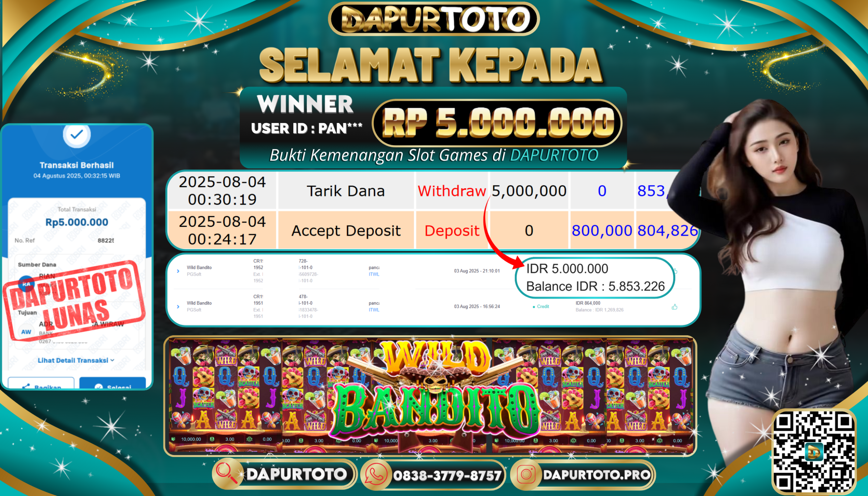Click the DAPURTOTO.PRO Instagram handle
Image resolution: width=868 pixels, height=496 pixels.
[596, 475]
